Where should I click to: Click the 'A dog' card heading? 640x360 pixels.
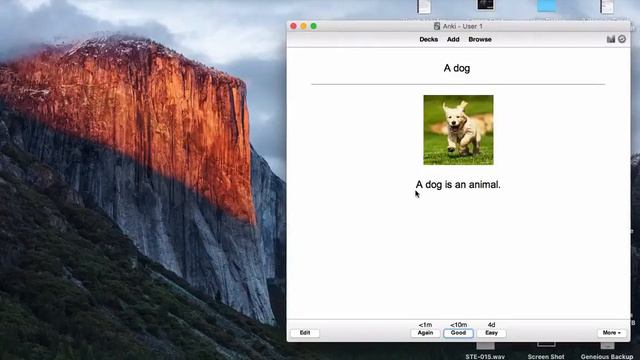pos(457,68)
